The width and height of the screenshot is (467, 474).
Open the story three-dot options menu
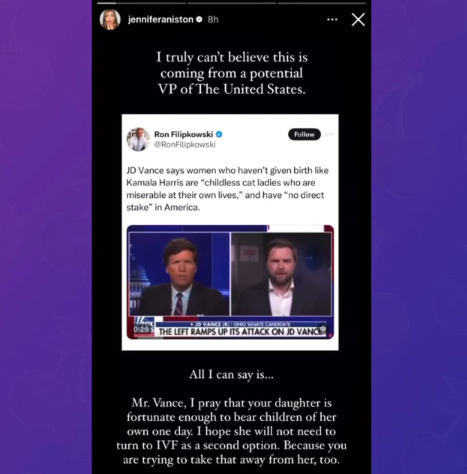pos(332,20)
